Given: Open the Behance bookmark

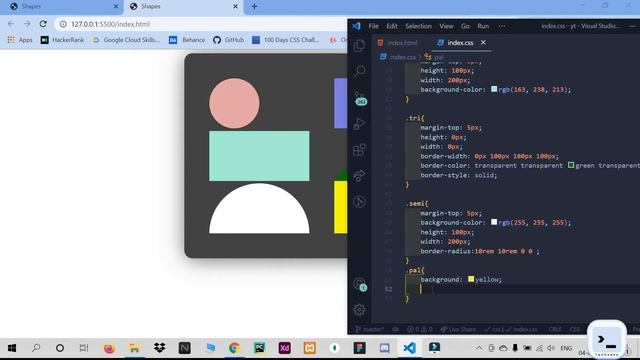Looking at the screenshot, I should tap(187, 40).
